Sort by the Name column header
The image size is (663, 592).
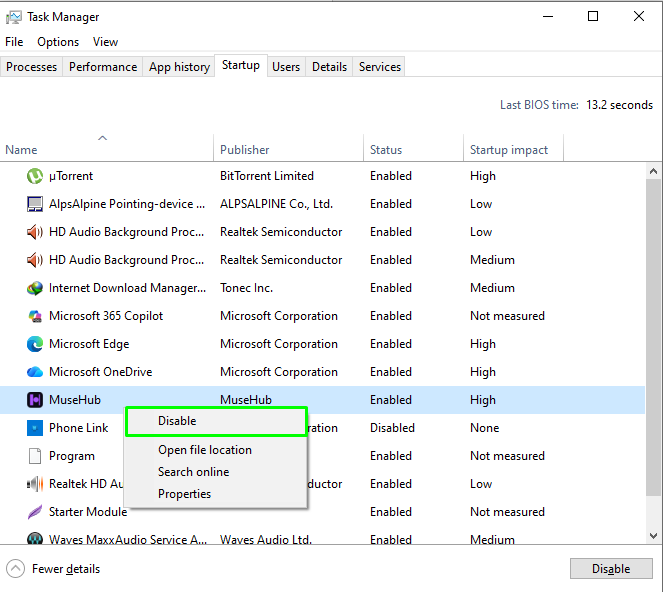pos(107,148)
